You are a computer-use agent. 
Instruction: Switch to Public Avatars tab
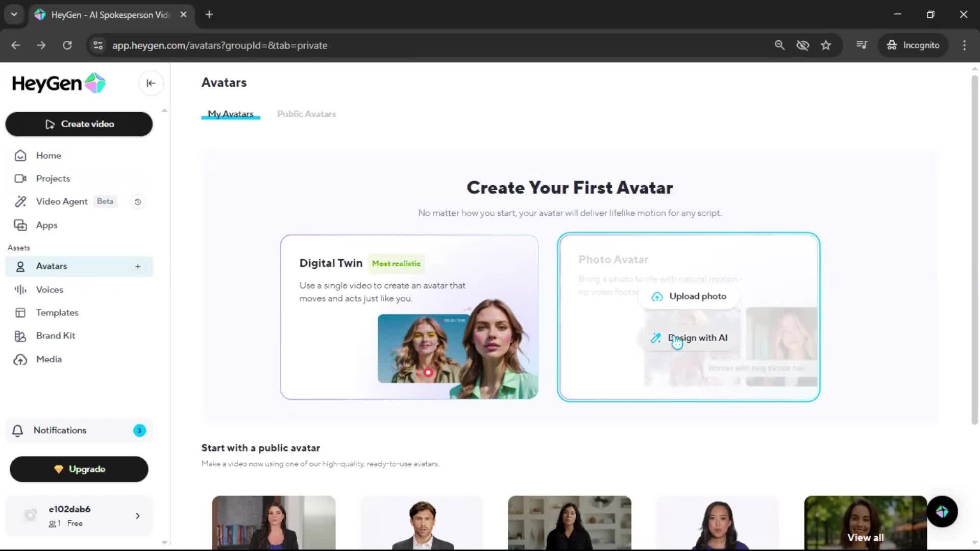click(306, 114)
